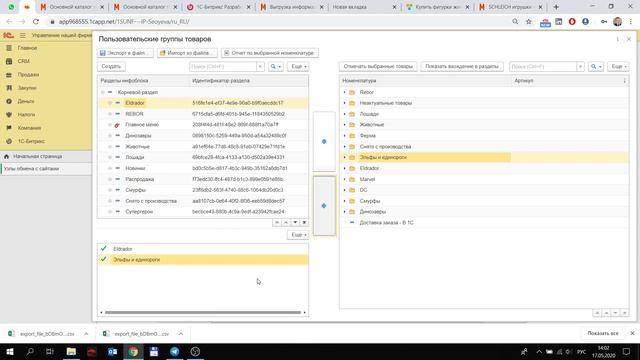Screen dimensions: 640x360
Task: Open left search options dropdown
Action: [276, 67]
